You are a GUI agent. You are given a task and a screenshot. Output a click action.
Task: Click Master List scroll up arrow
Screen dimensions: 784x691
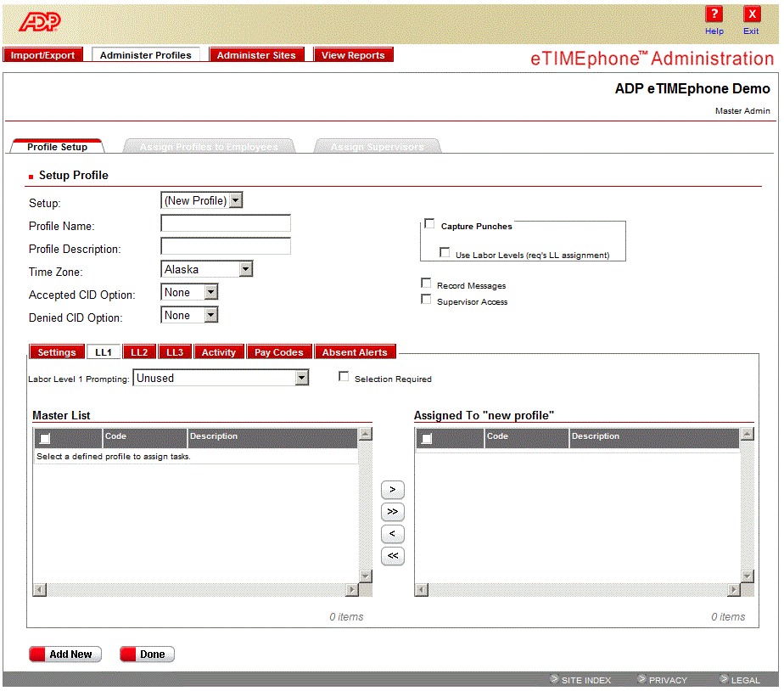(x=366, y=434)
